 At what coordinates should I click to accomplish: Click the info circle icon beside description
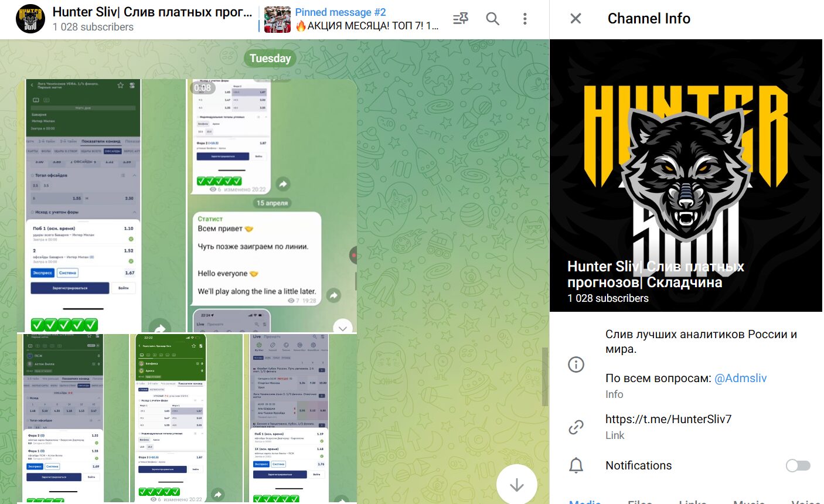(576, 365)
